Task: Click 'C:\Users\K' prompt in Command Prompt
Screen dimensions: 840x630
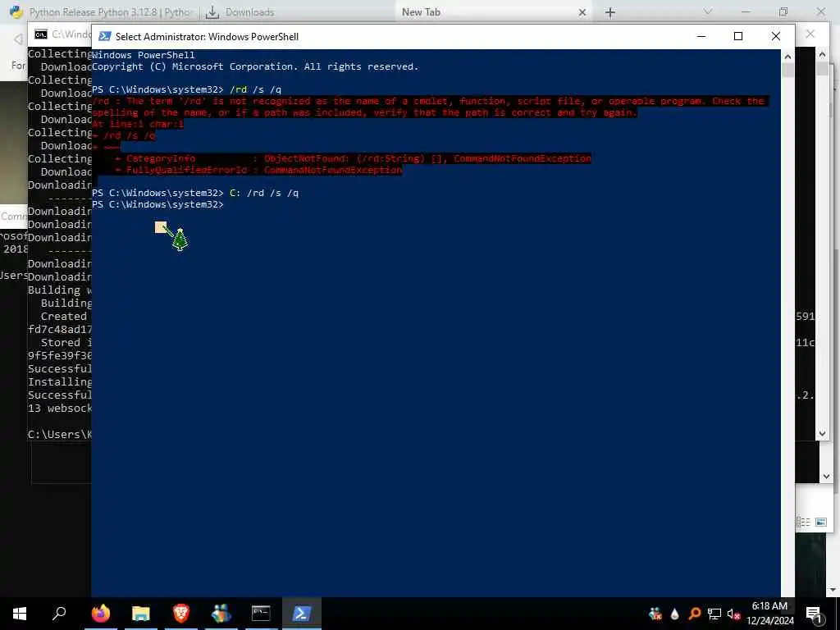Action: click(x=60, y=435)
